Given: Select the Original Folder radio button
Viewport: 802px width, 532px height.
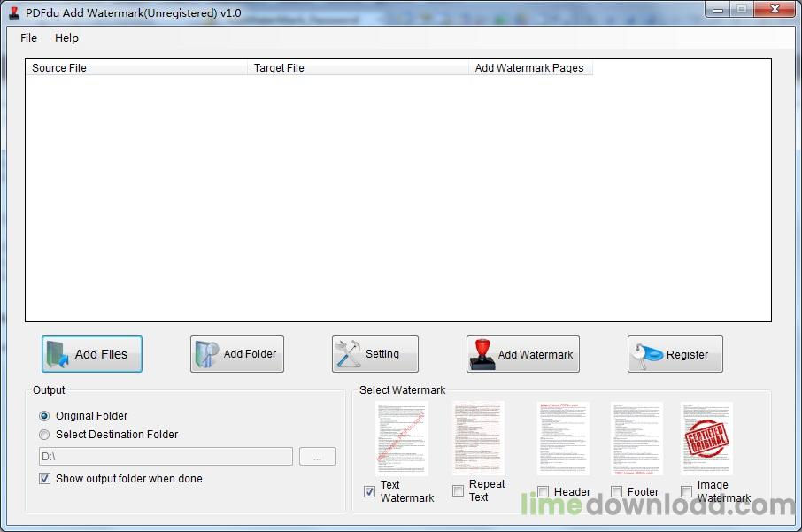Looking at the screenshot, I should pyautogui.click(x=44, y=416).
